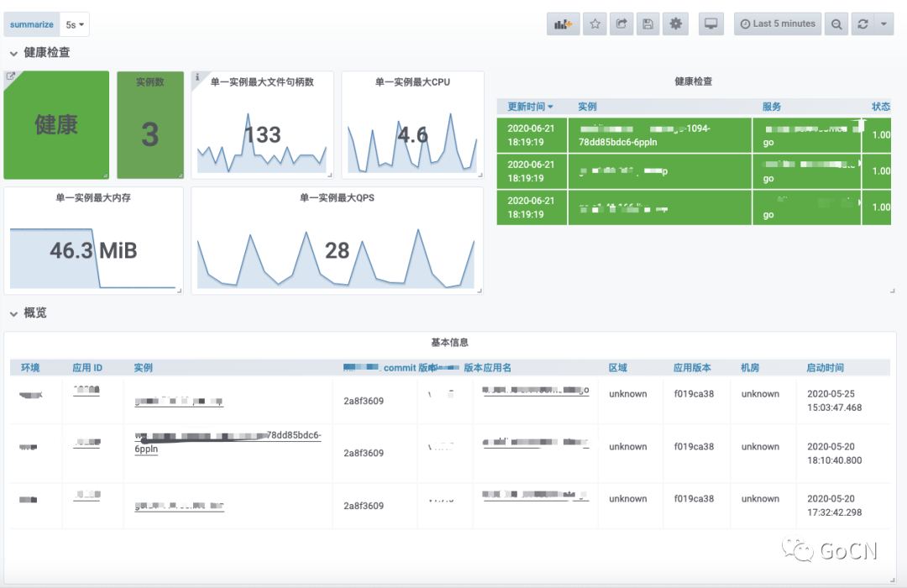This screenshot has height=588, width=907.
Task: Click the 启动时间 column header
Action: pyautogui.click(x=825, y=368)
